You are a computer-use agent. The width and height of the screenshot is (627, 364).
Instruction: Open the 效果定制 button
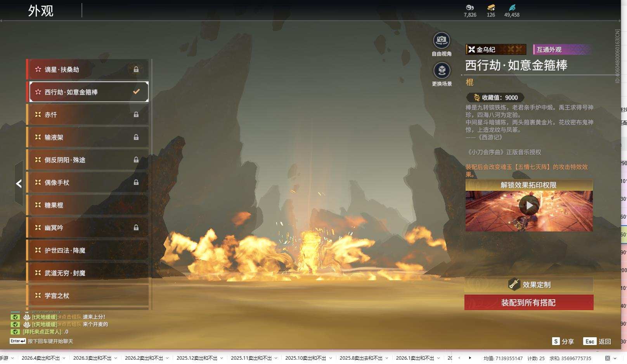click(528, 285)
